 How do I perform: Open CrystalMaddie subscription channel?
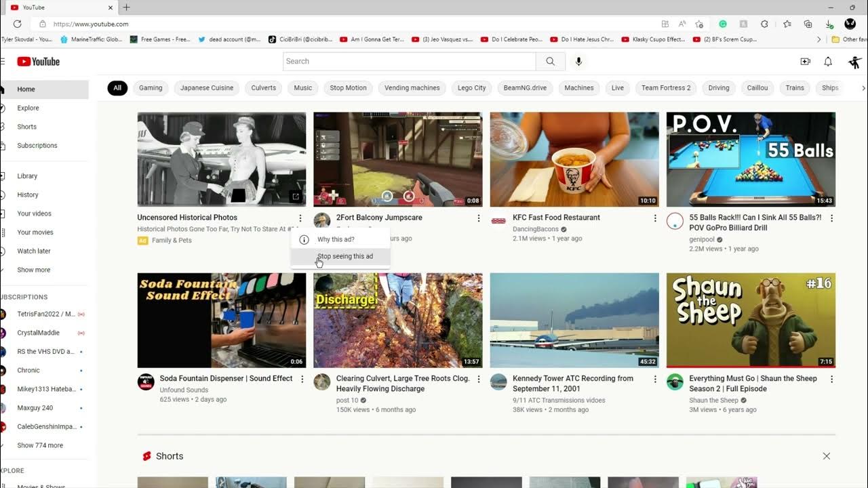(44, 333)
